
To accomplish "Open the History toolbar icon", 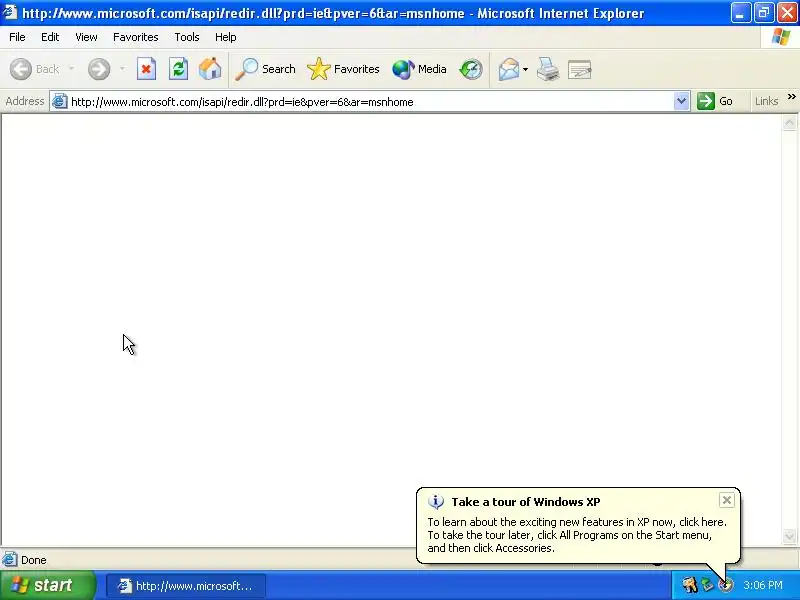I will point(470,69).
